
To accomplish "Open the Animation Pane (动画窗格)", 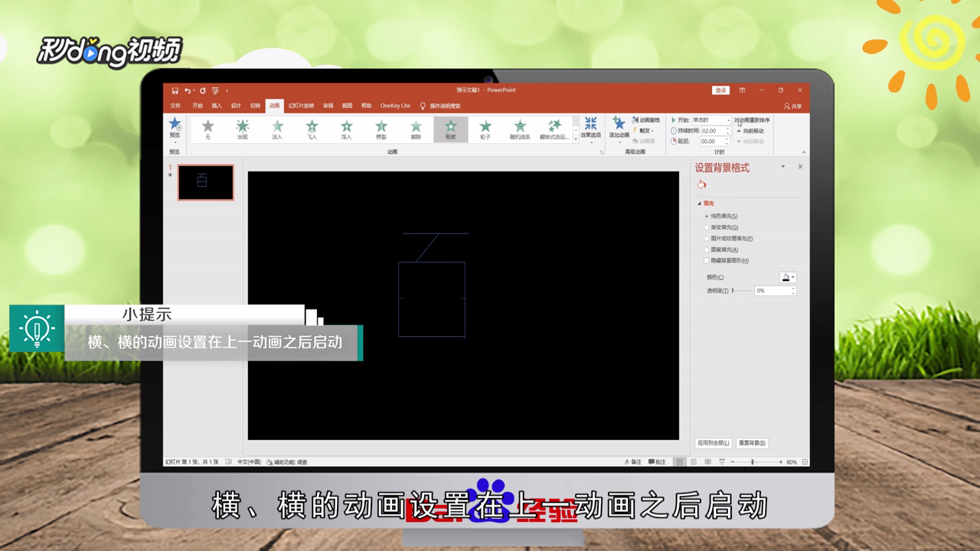I will point(646,120).
